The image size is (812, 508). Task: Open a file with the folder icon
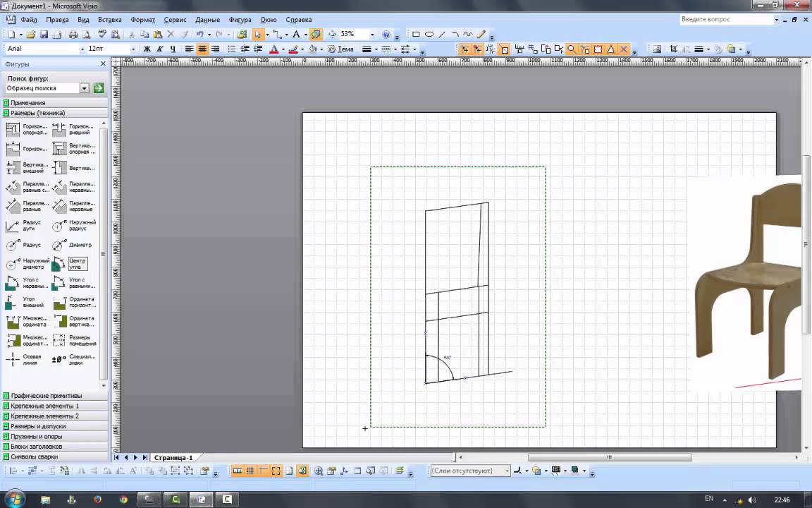(x=30, y=34)
